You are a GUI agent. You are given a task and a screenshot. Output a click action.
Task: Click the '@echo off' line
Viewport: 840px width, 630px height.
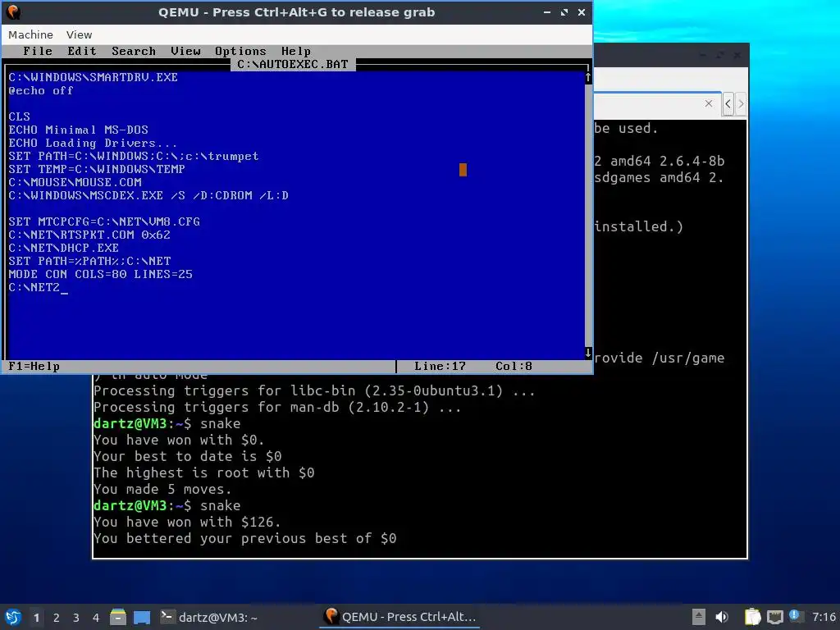coord(41,90)
